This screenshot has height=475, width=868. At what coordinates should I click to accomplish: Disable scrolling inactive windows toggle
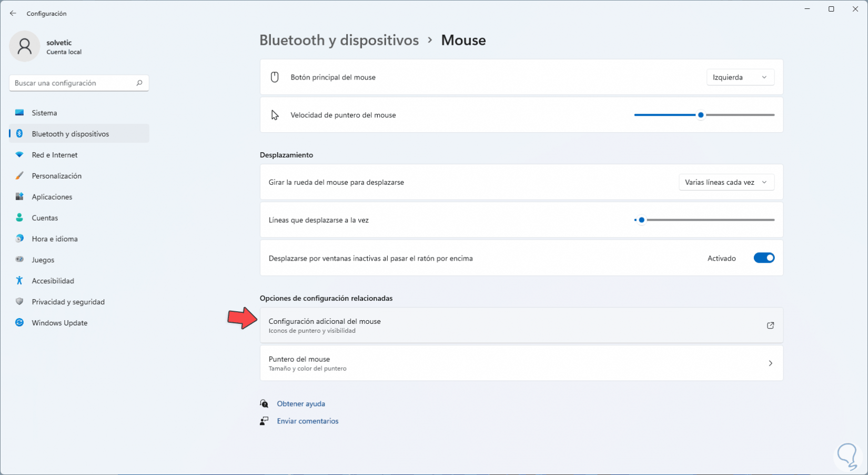pyautogui.click(x=764, y=258)
